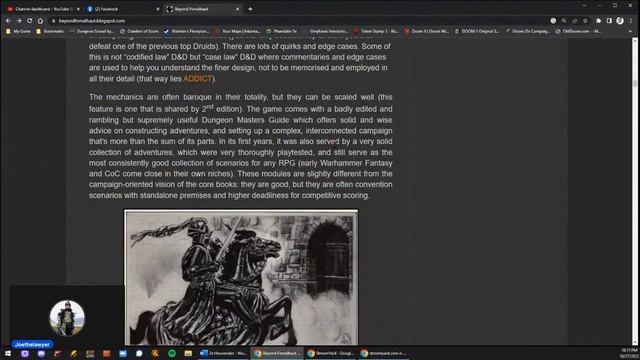Viewport: 640px width, 360px height.
Task: Open the File Explorer taskbar icon
Action: 188,353
